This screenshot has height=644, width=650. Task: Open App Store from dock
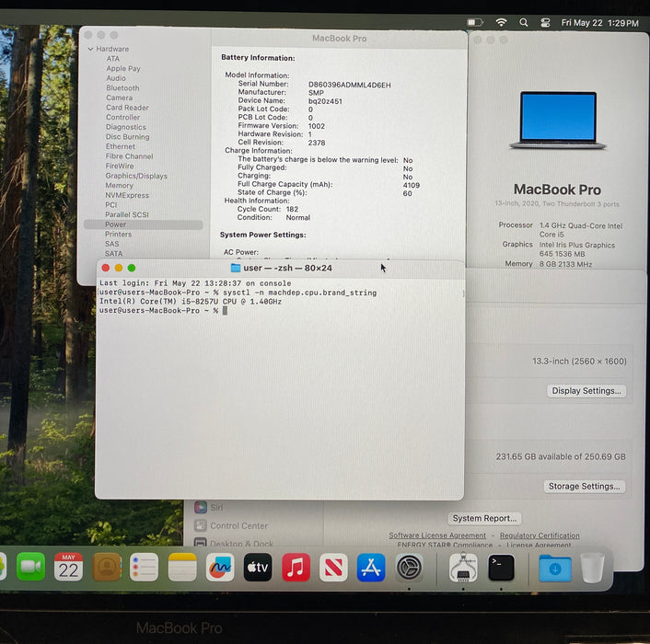pos(371,567)
